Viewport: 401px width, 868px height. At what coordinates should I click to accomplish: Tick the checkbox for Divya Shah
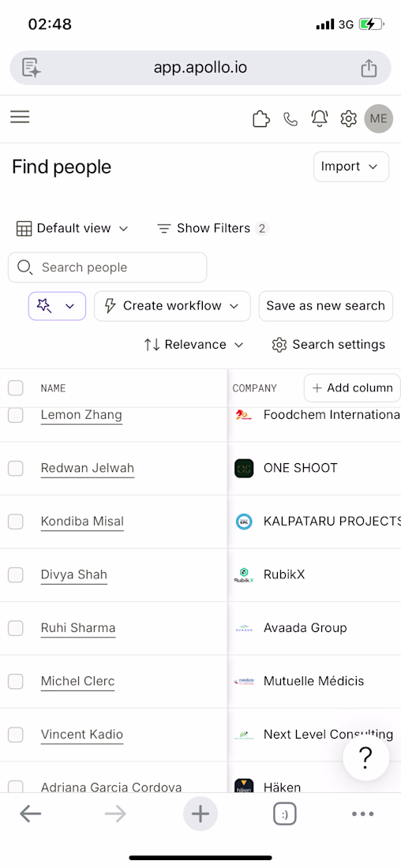click(x=16, y=574)
